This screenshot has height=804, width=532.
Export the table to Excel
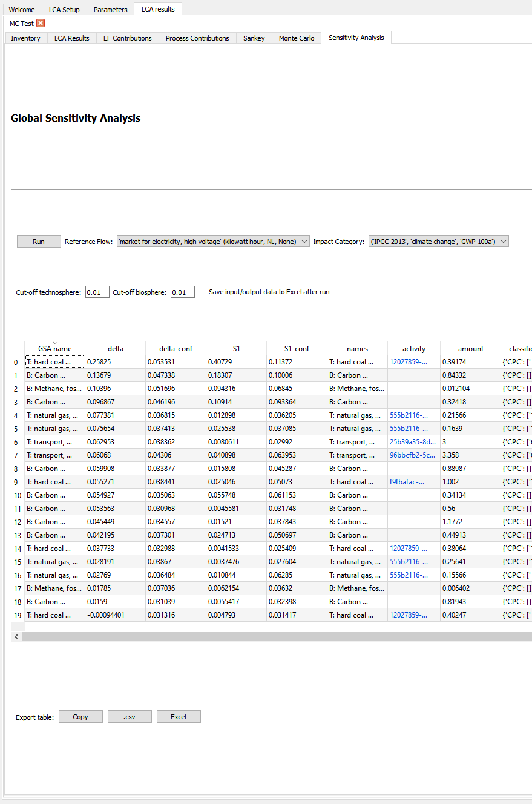[178, 716]
